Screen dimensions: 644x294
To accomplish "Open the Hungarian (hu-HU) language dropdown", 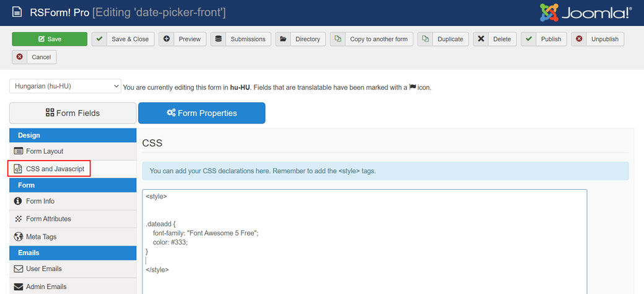I will (65, 86).
